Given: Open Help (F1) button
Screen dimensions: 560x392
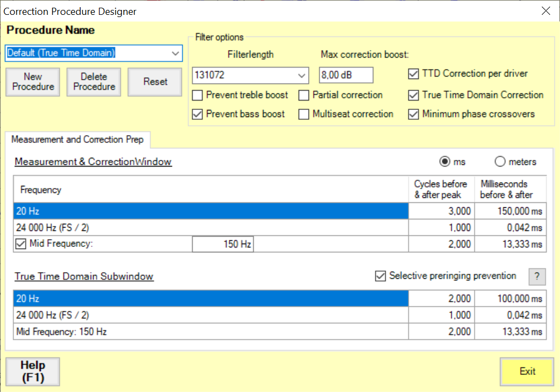Looking at the screenshot, I should pyautogui.click(x=33, y=371).
